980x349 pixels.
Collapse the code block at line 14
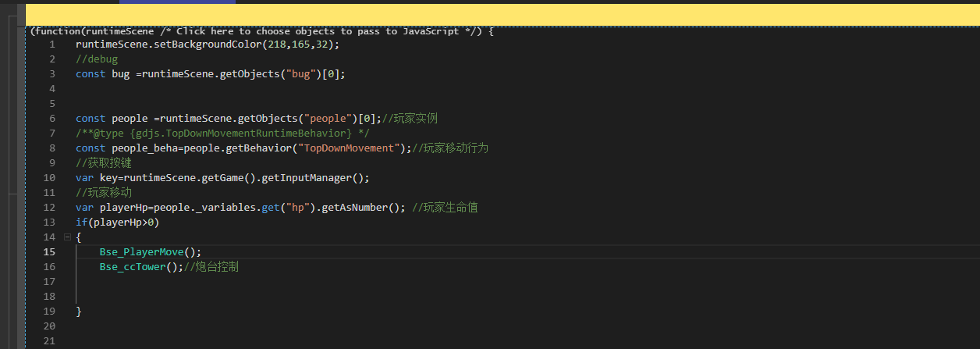67,237
